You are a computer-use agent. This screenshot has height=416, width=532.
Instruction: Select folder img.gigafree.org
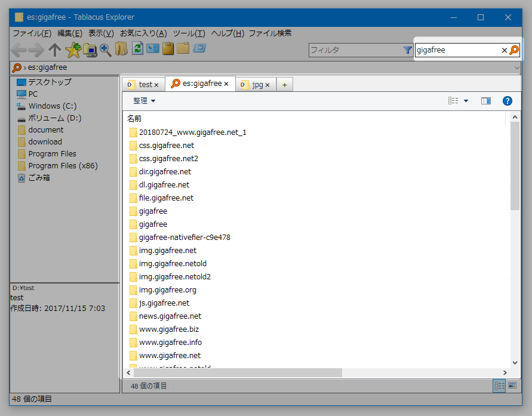tap(168, 290)
